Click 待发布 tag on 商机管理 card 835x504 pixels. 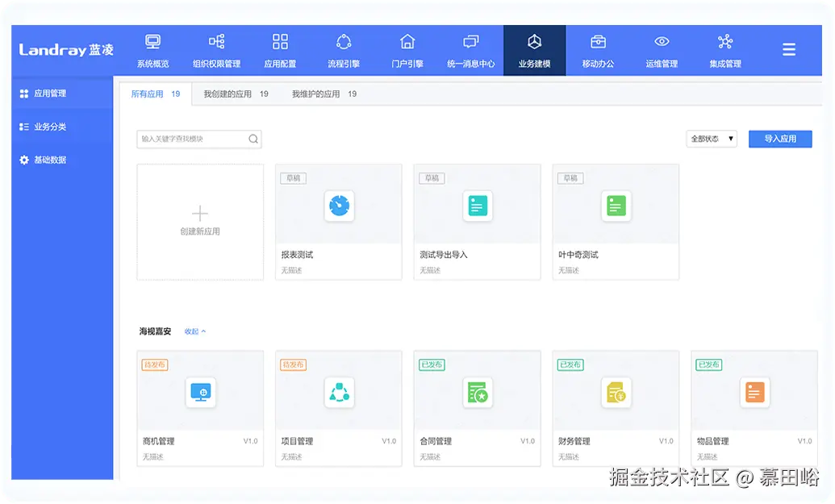click(x=155, y=364)
